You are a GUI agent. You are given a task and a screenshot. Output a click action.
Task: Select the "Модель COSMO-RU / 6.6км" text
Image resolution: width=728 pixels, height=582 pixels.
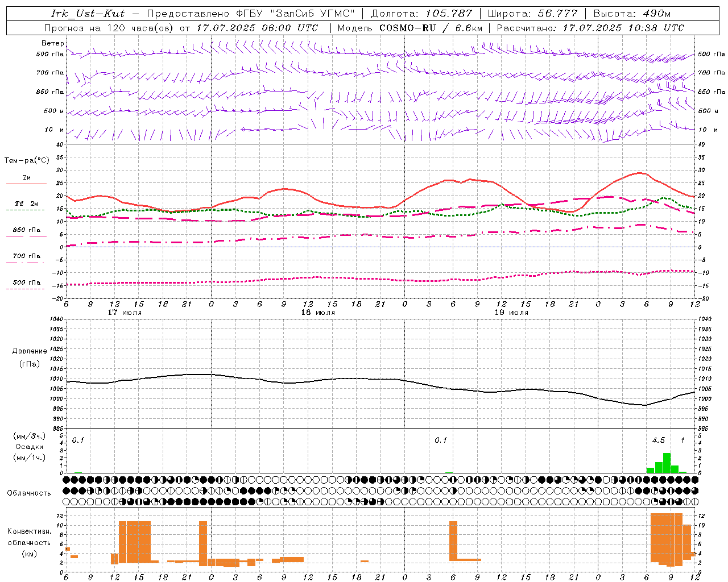tap(410, 28)
